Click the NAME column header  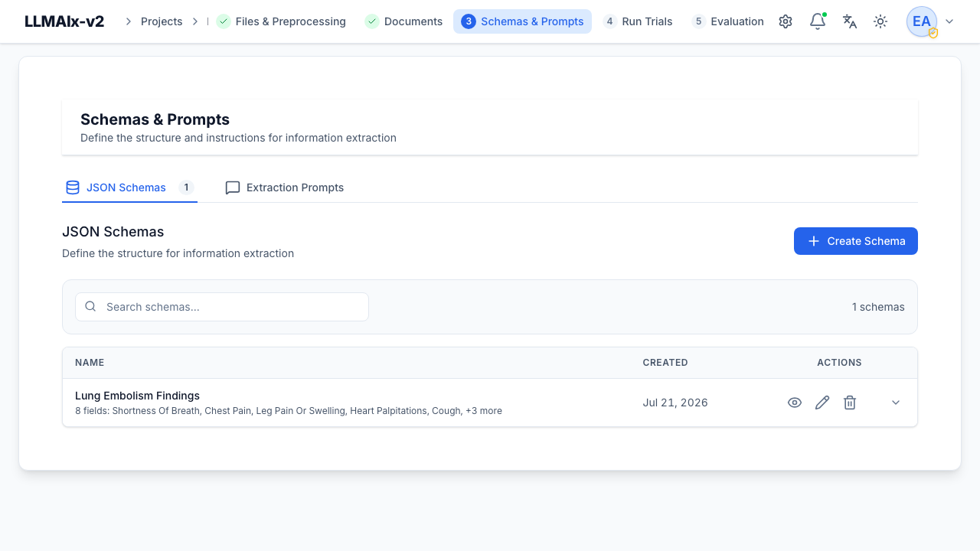click(90, 363)
